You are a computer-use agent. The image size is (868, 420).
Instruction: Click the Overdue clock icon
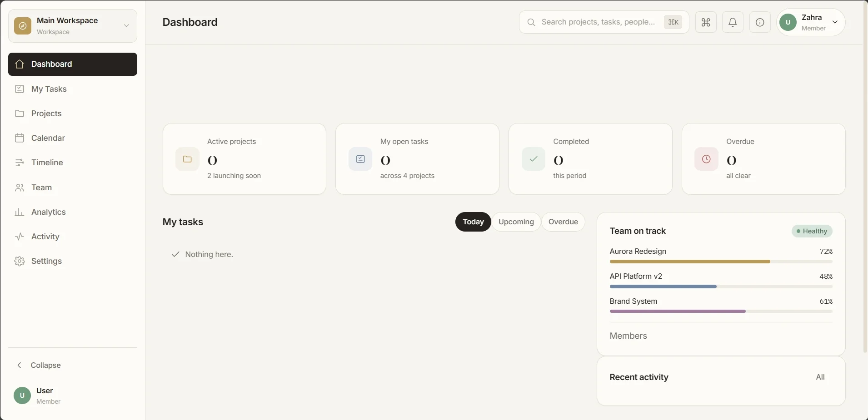click(x=706, y=159)
